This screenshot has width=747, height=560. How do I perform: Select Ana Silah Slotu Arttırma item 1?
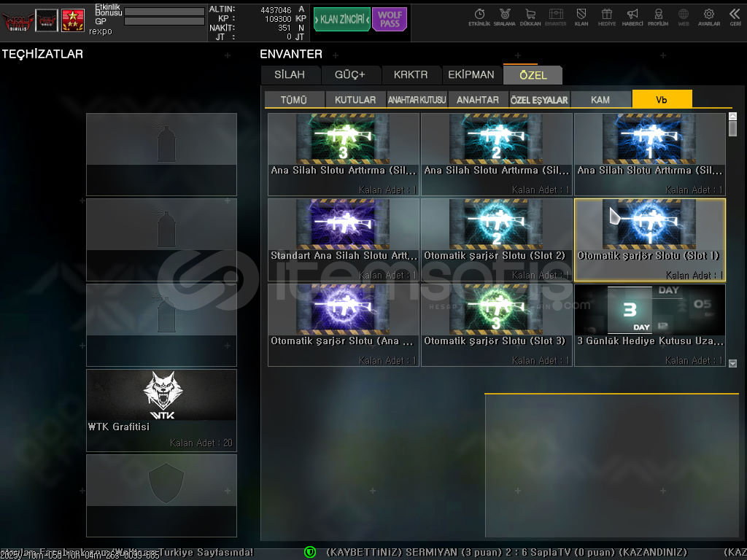point(650,155)
